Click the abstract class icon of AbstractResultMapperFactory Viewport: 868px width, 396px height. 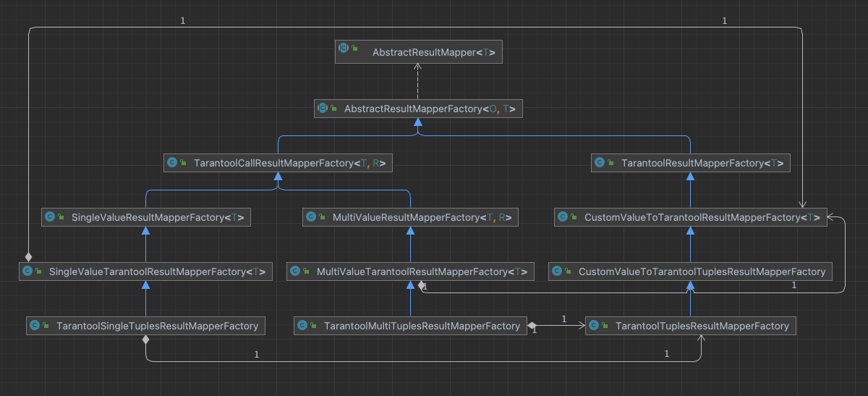coord(323,108)
